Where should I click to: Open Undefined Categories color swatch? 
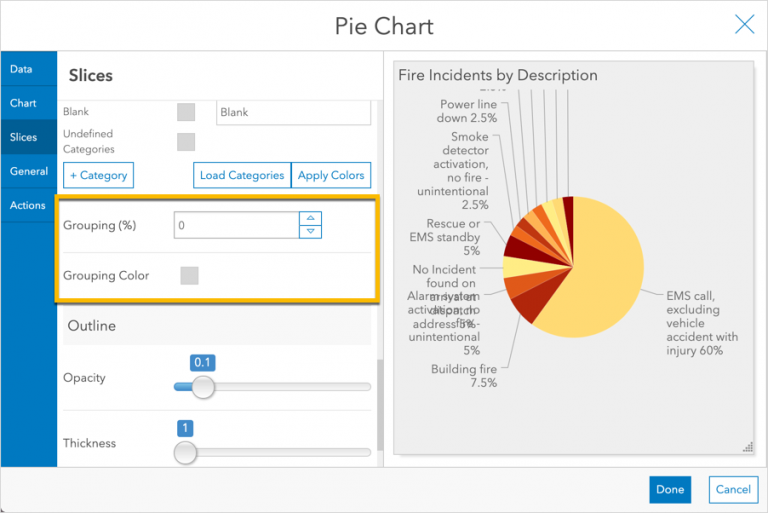186,142
